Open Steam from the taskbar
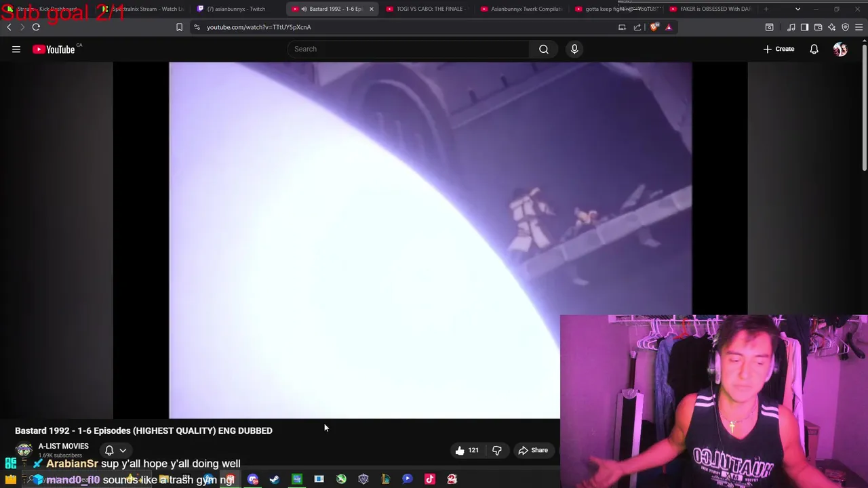Image resolution: width=868 pixels, height=488 pixels. click(x=275, y=479)
